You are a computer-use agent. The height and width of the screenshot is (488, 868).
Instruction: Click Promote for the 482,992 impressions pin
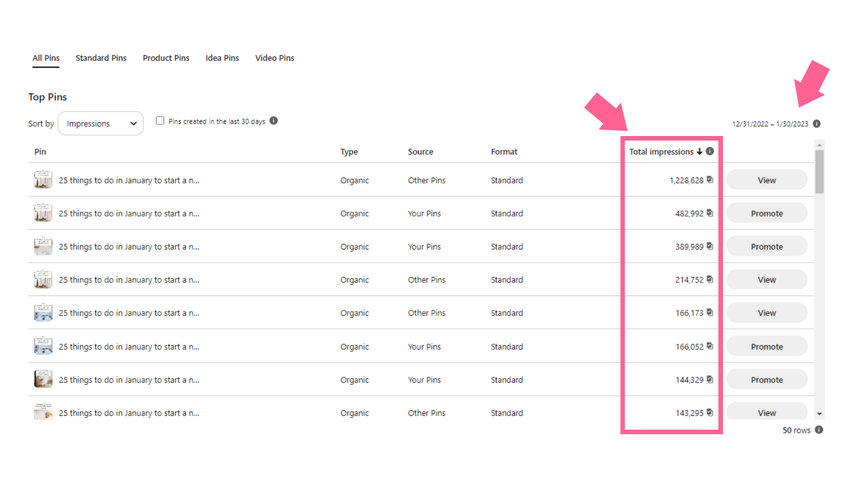click(x=766, y=213)
